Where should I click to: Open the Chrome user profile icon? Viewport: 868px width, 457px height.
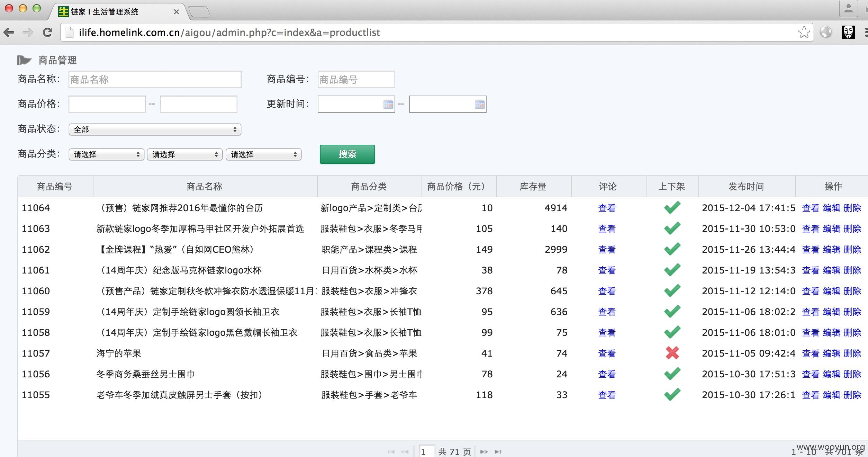[848, 9]
